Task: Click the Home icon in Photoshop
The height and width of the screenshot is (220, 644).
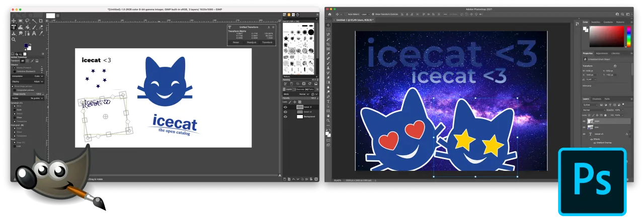Action: coord(330,14)
